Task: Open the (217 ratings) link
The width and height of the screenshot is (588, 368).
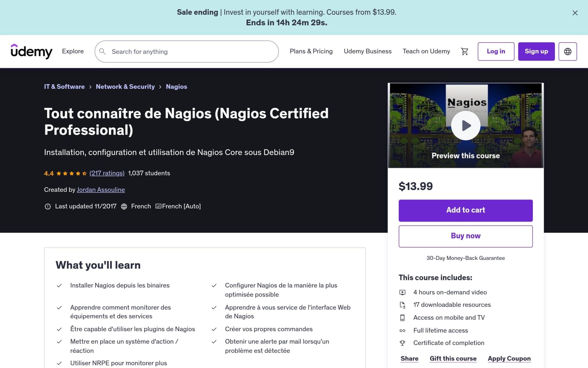Action: (x=107, y=173)
